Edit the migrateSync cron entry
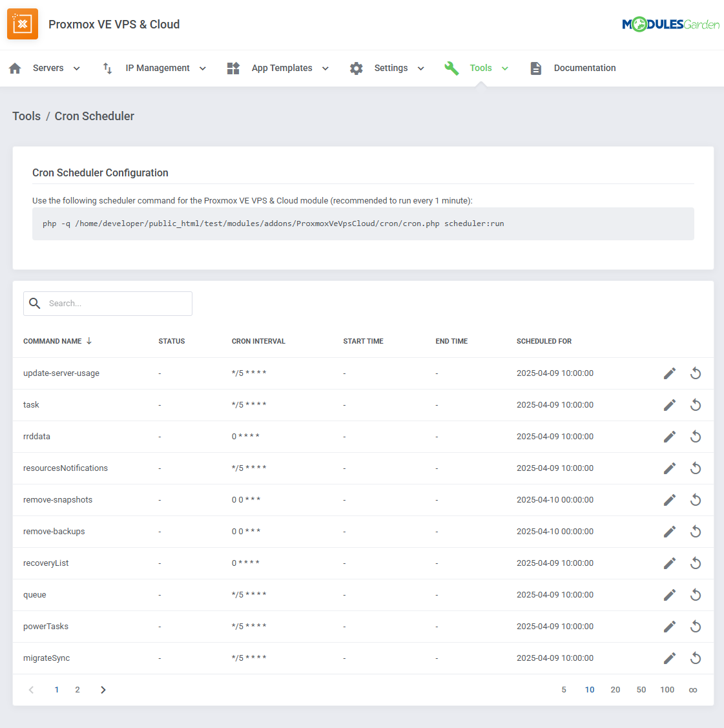Image resolution: width=724 pixels, height=728 pixels. pos(669,658)
